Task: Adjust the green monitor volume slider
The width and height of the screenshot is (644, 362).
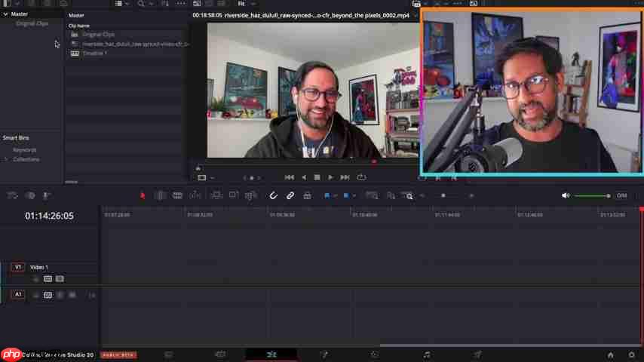Action: (592, 196)
